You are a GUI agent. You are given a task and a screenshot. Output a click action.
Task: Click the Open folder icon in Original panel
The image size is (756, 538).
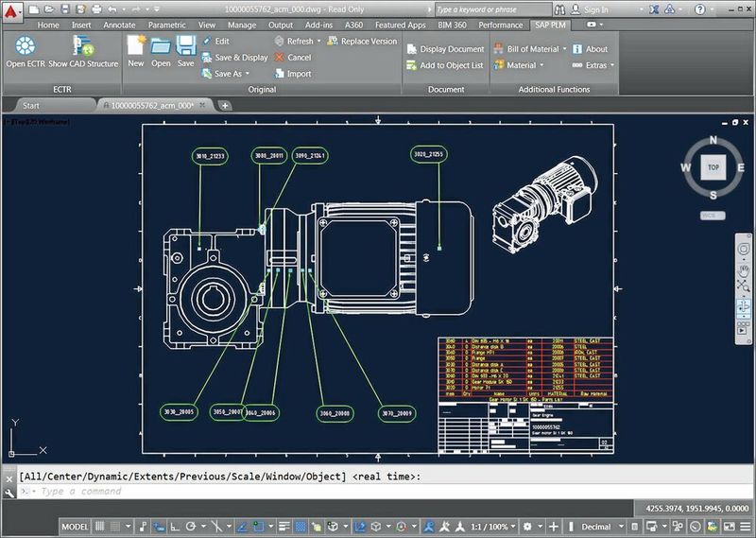(x=161, y=45)
